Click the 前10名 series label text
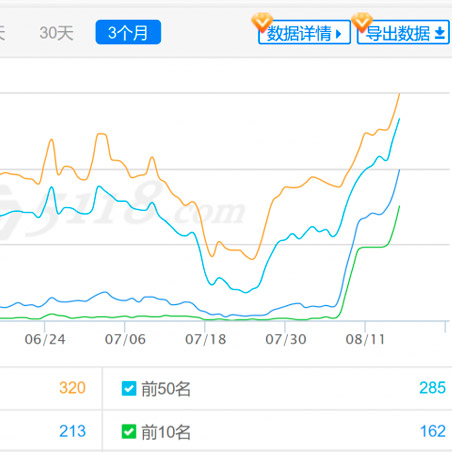Image resolution: width=452 pixels, height=452 pixels. coord(166,432)
